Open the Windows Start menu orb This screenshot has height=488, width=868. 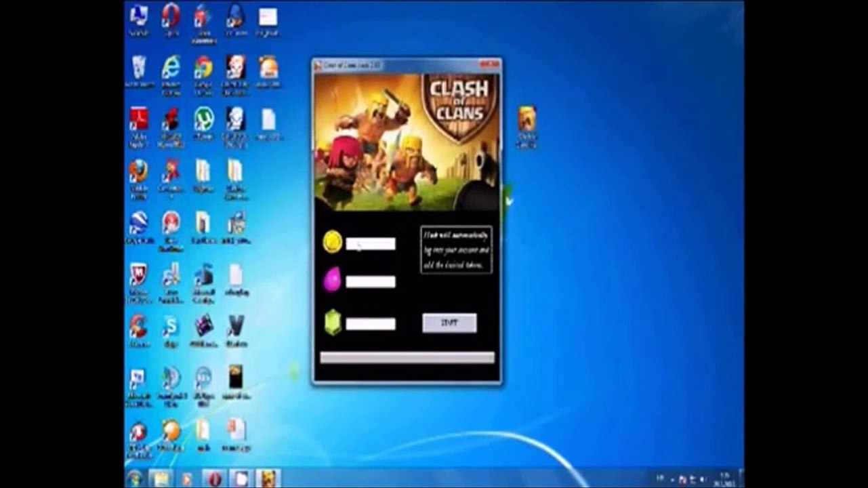[134, 478]
